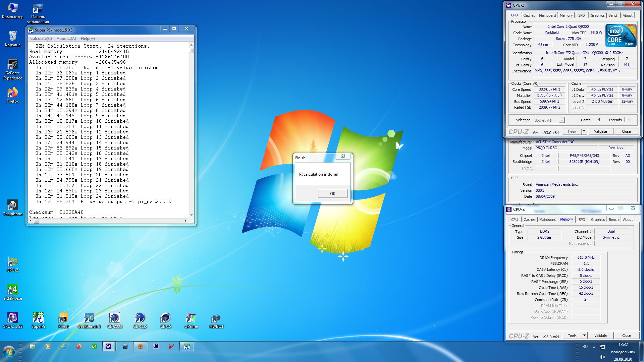The image size is (644, 362).
Task: Open Windows Media Player from the taskbar
Action: (48, 346)
